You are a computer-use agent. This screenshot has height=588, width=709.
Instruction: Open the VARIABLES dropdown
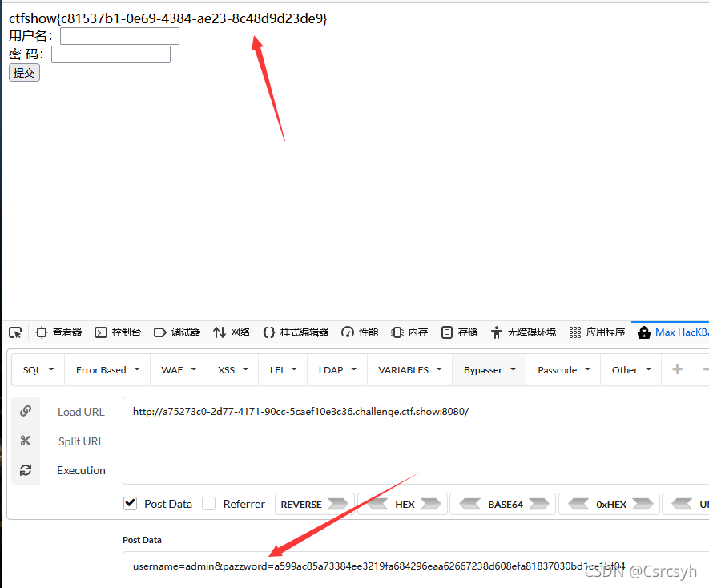click(x=409, y=370)
